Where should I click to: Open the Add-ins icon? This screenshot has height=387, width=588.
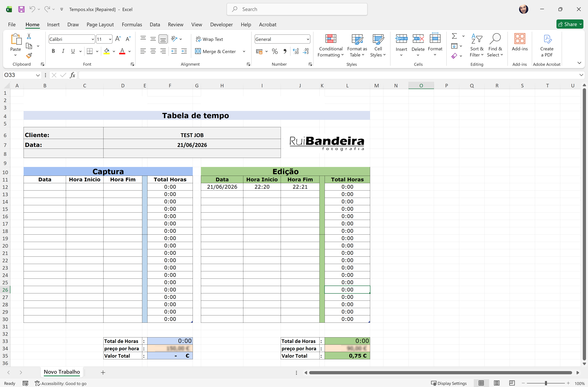point(520,42)
